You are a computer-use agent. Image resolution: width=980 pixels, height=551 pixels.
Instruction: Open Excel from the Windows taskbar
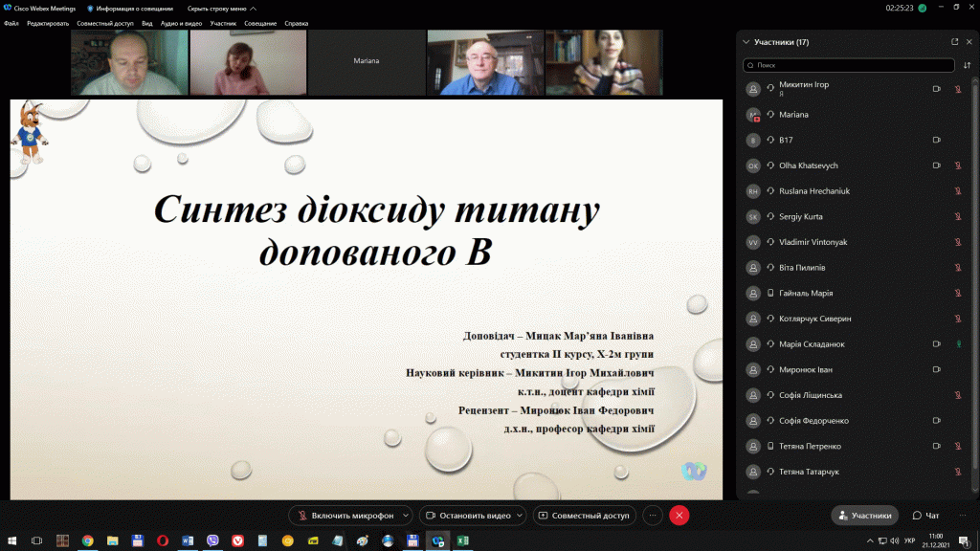click(x=462, y=540)
